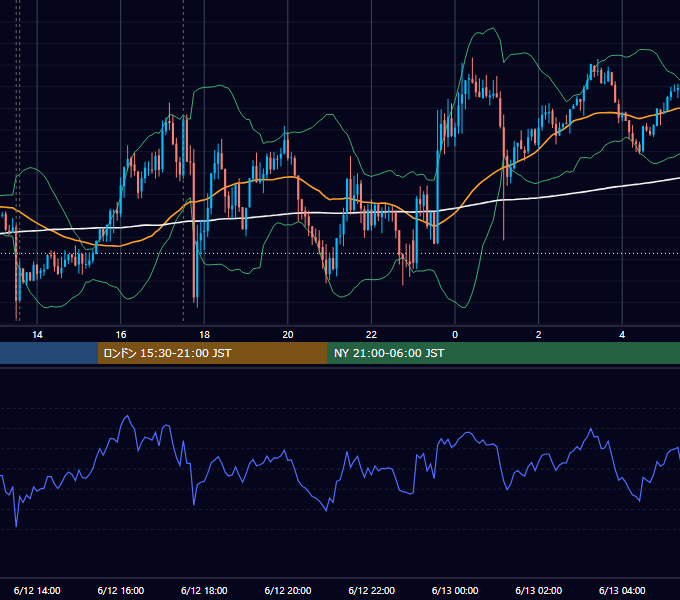Click the 6/12 14:00 time label
Viewport: 680px width, 600px height.
(37, 590)
